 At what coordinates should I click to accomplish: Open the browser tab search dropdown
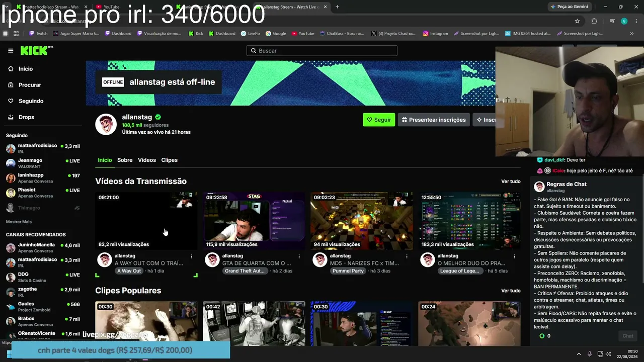[6, 7]
